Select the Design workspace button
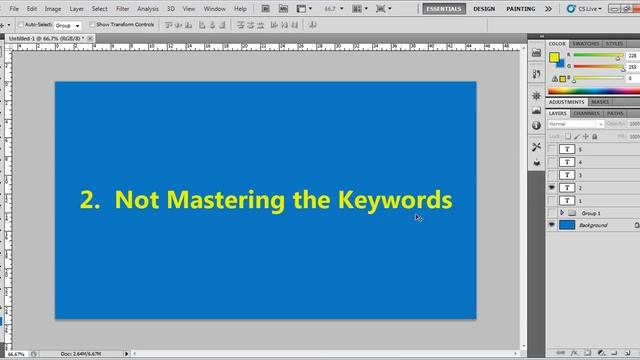Image resolution: width=640 pixels, height=360 pixels. click(484, 9)
